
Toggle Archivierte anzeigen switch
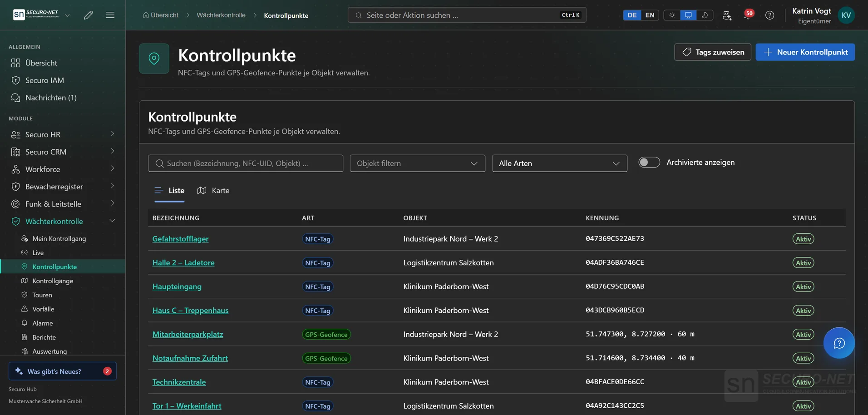coord(649,162)
